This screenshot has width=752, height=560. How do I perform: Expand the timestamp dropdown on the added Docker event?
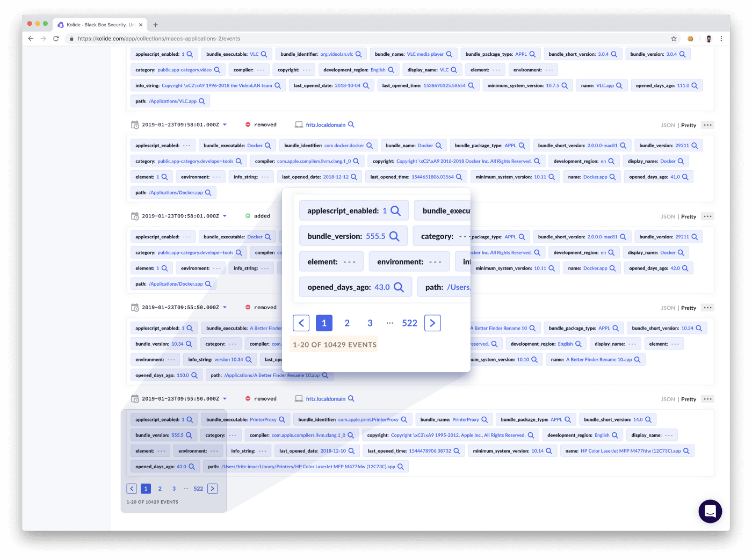[225, 215]
